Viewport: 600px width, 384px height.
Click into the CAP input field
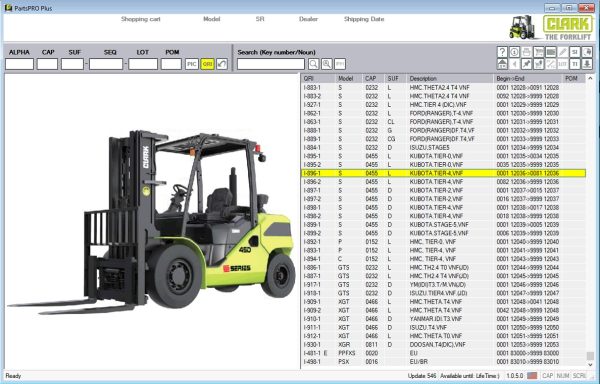[47, 64]
